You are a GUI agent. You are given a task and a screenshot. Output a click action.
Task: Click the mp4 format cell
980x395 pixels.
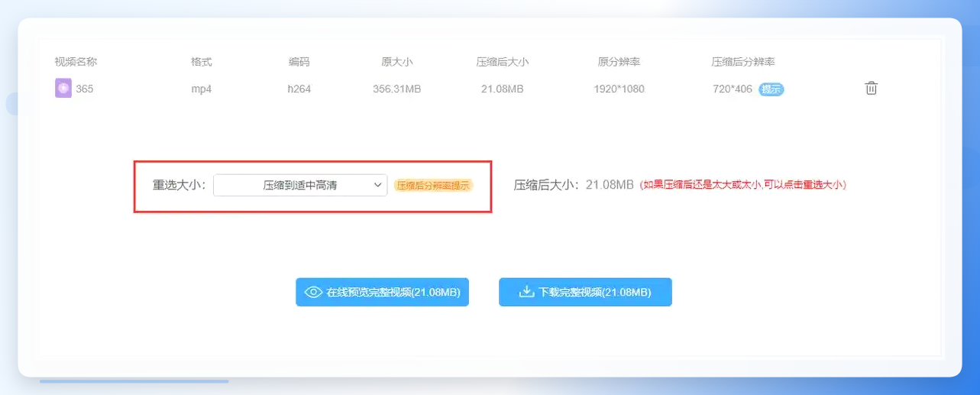click(x=202, y=89)
